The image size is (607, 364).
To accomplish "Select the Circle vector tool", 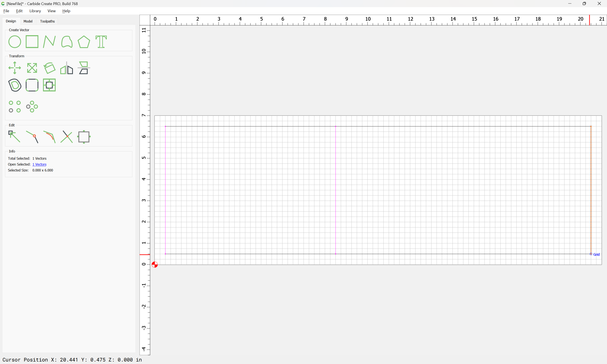I will 15,42.
